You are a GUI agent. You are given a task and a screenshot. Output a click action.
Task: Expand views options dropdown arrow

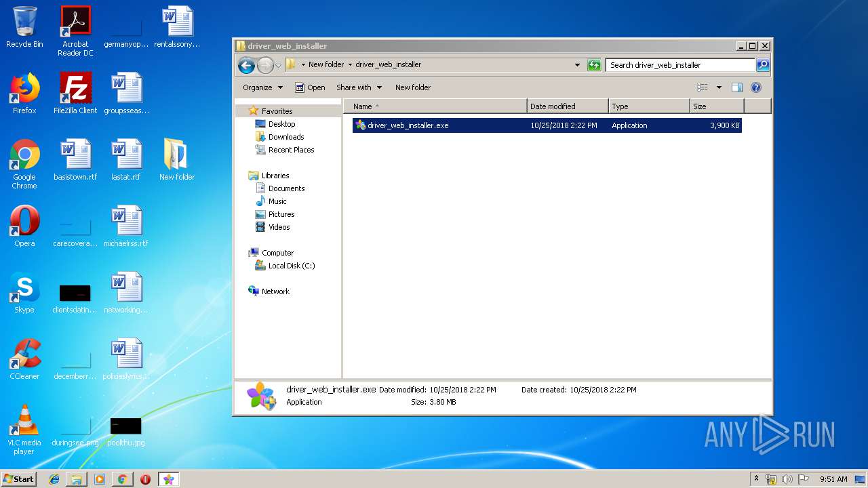(x=719, y=87)
